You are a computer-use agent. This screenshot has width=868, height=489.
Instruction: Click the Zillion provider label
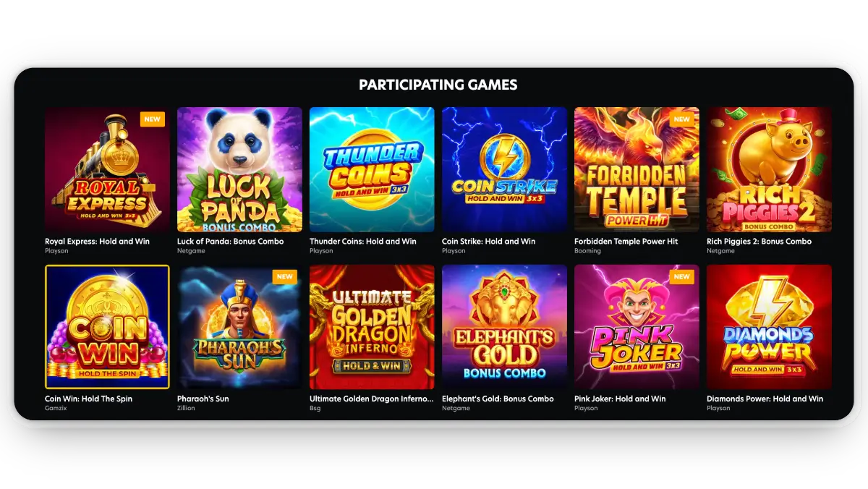coord(187,409)
